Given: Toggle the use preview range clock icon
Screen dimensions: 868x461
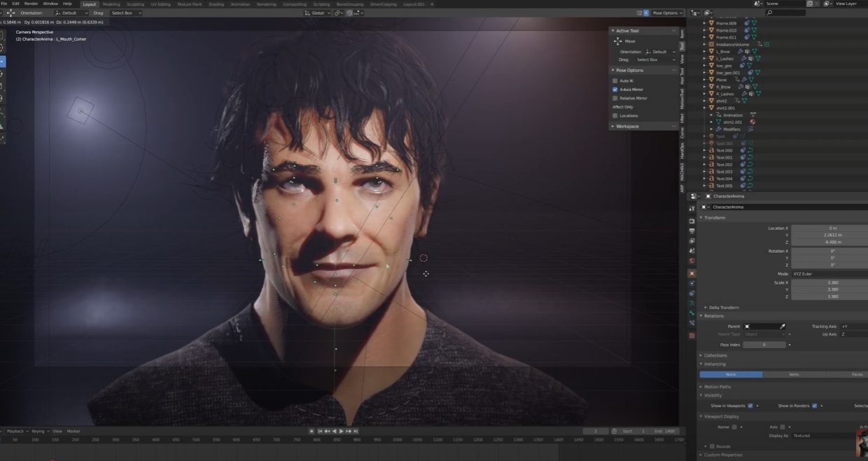Looking at the screenshot, I should (x=614, y=431).
